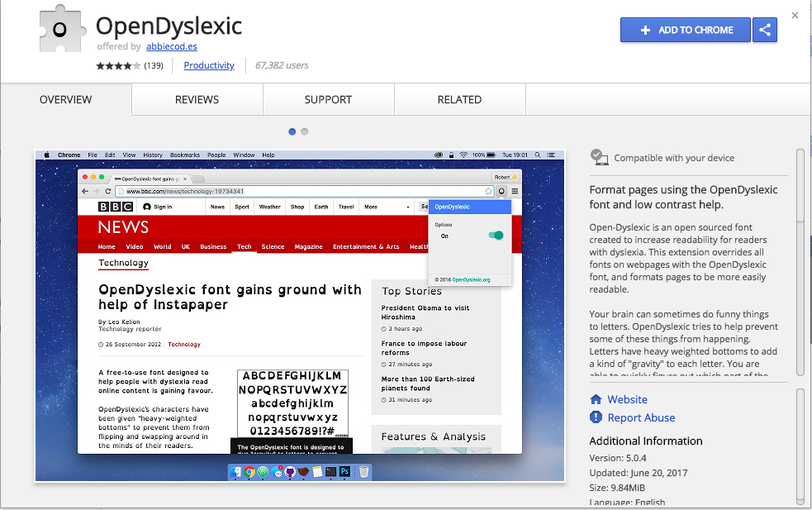Click the description panel scrollbar
The height and width of the screenshot is (510, 812).
pos(800,262)
